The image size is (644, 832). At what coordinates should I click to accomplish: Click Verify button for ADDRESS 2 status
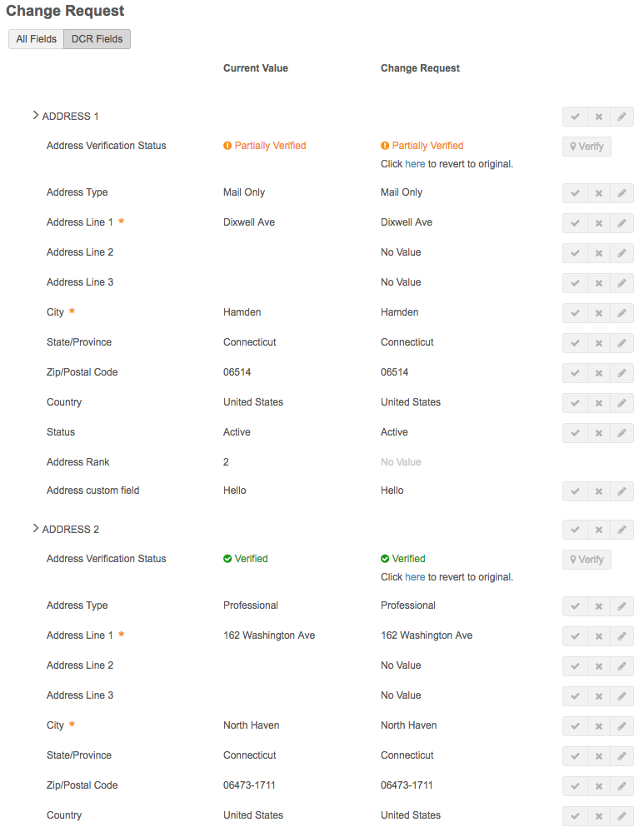pyautogui.click(x=587, y=560)
